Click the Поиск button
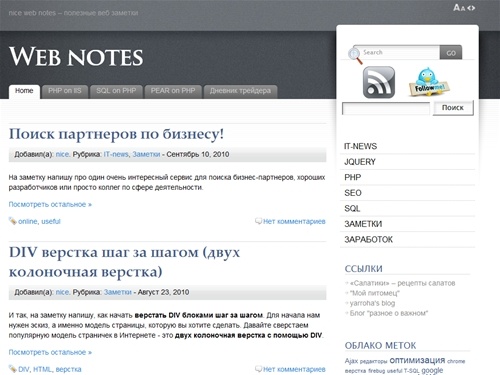Screen dimensions: 500x375 pos(453,108)
